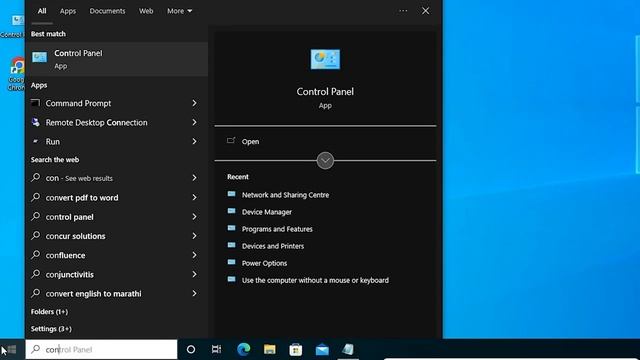Image resolution: width=640 pixels, height=360 pixels.
Task: Open the Devices and Printers link
Action: click(x=273, y=247)
